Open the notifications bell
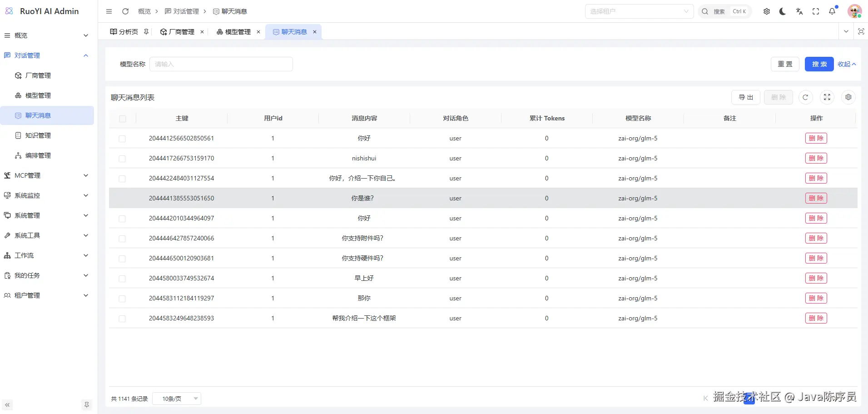This screenshot has width=868, height=414. [x=832, y=11]
